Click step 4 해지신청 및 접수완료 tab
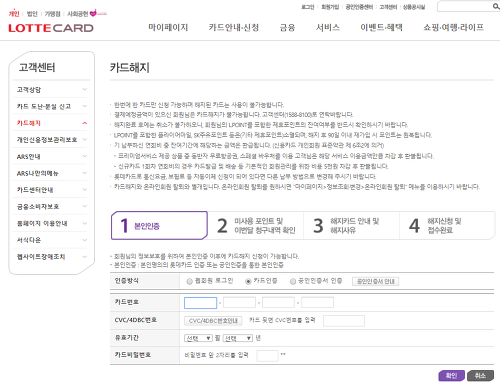Image resolution: width=500 pixels, height=390 pixels. click(x=447, y=225)
